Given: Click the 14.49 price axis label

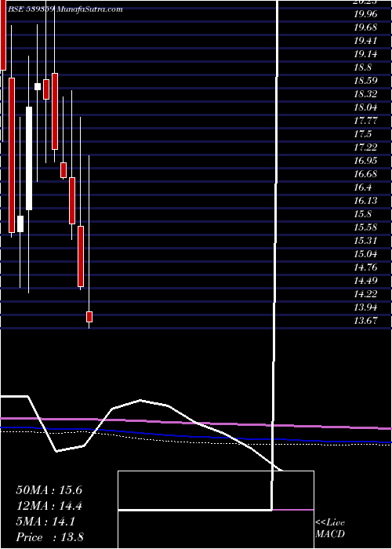Looking at the screenshot, I should pyautogui.click(x=365, y=281).
